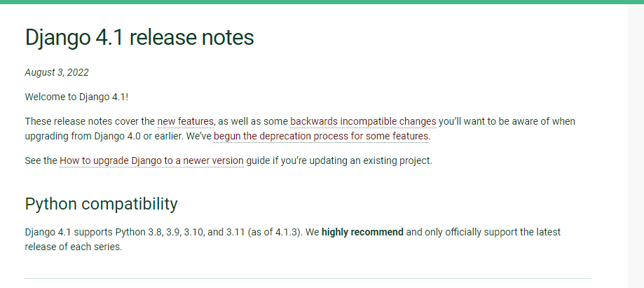Click "and only officially support the latest" text
644x288 pixels.
coord(483,233)
